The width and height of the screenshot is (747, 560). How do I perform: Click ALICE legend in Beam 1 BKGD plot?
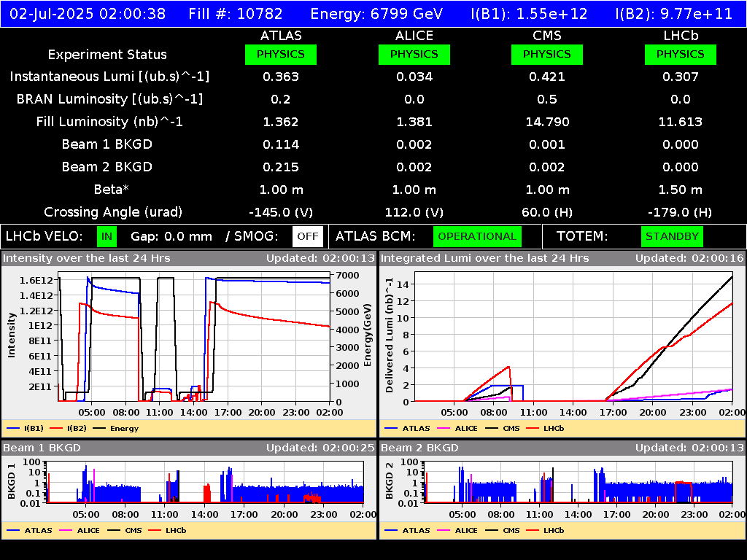coord(79,531)
